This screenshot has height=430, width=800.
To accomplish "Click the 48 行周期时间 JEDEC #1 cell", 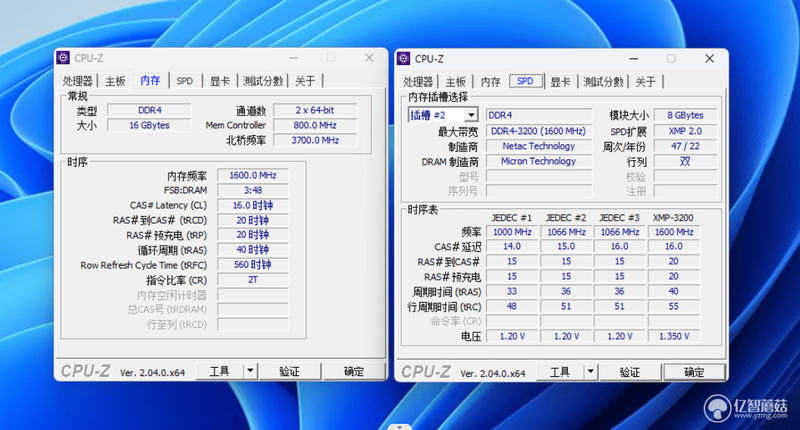I will click(x=512, y=307).
